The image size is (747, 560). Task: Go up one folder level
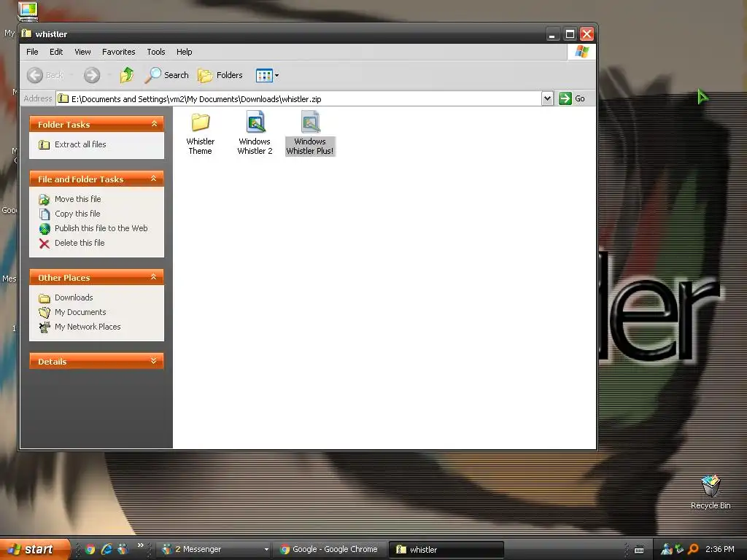[127, 75]
